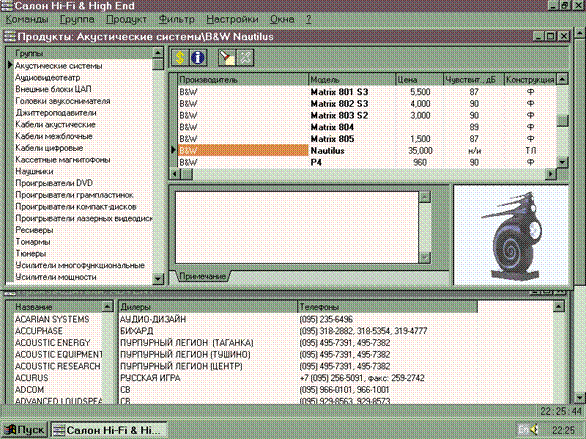Viewport: 586px width, 439px height.
Task: Click the blue information icon
Action: pyautogui.click(x=198, y=58)
